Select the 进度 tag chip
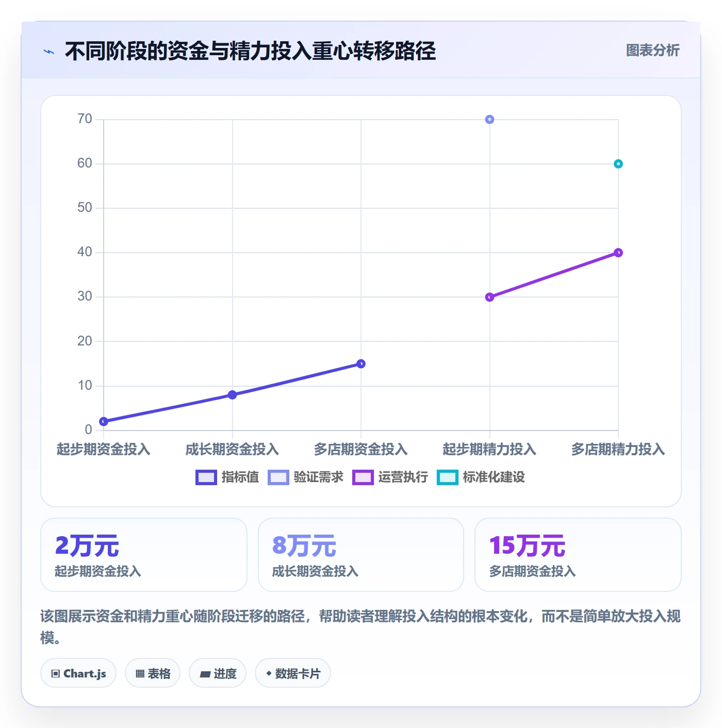The image size is (722, 728). point(218,673)
